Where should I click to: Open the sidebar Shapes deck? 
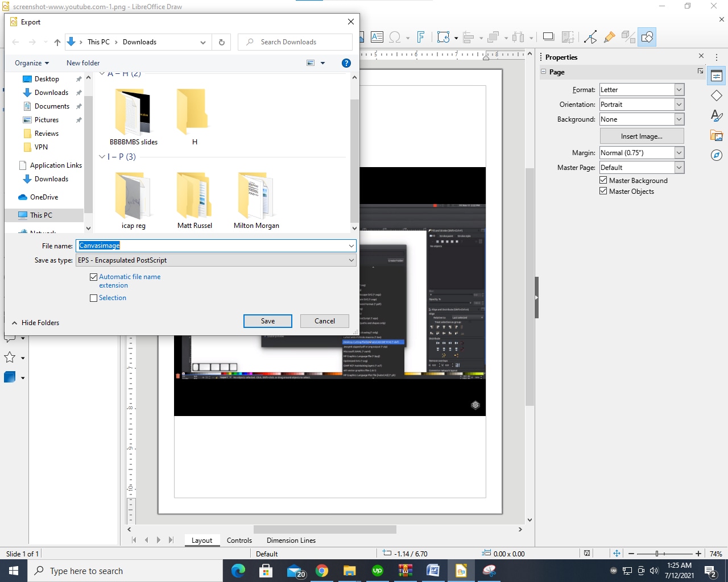pos(717,95)
